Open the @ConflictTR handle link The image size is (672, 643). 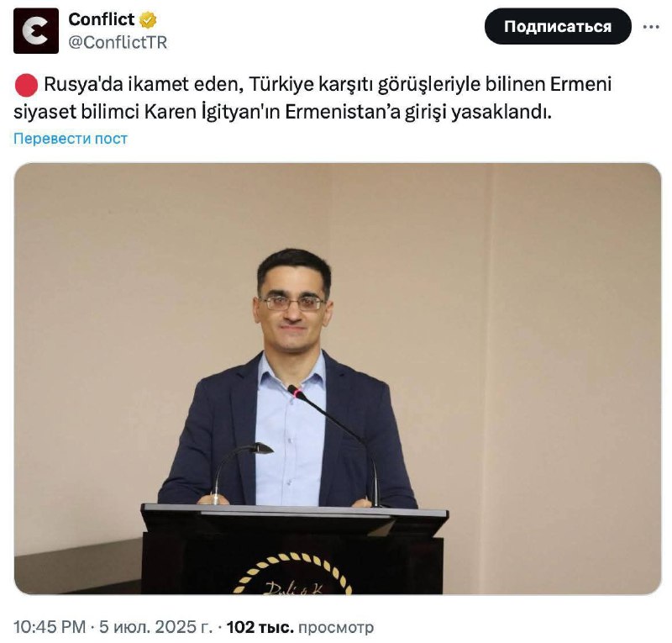click(118, 43)
